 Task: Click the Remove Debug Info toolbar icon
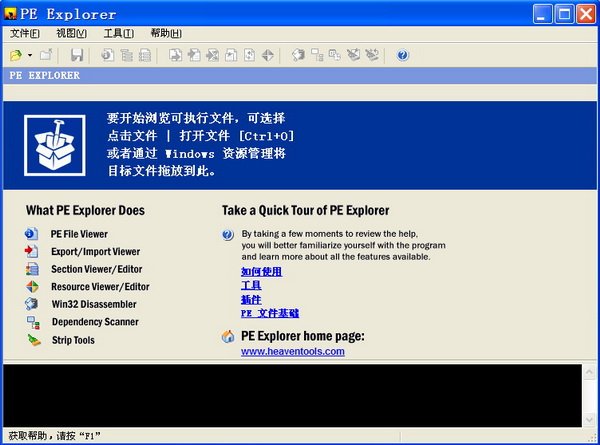coord(353,55)
